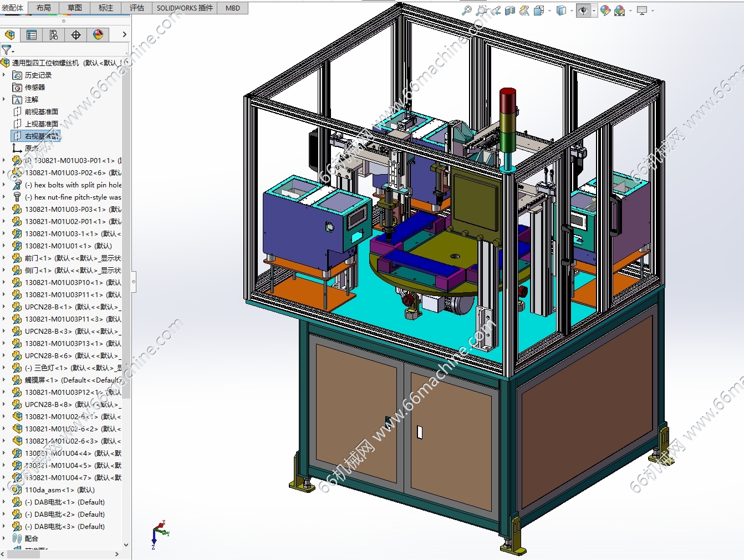Screen dimensions: 744x560
Task: Click the scroll-down arrow of the tree
Action: pyautogui.click(x=126, y=544)
